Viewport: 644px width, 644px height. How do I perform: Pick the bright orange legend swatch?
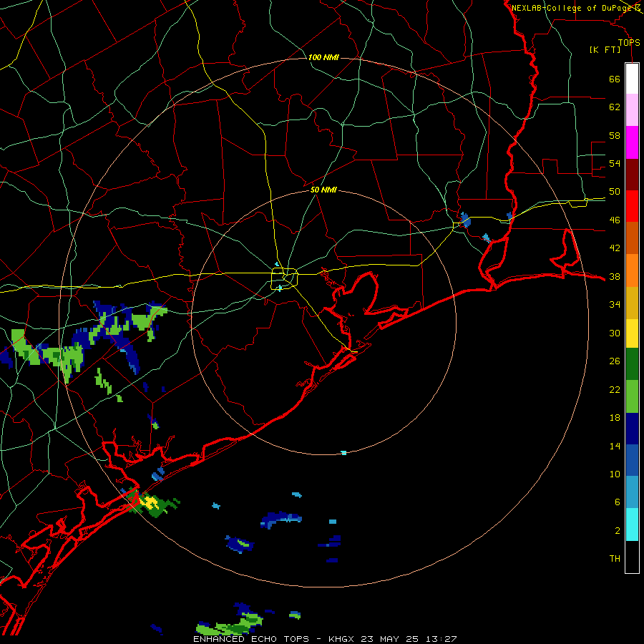pos(632,270)
